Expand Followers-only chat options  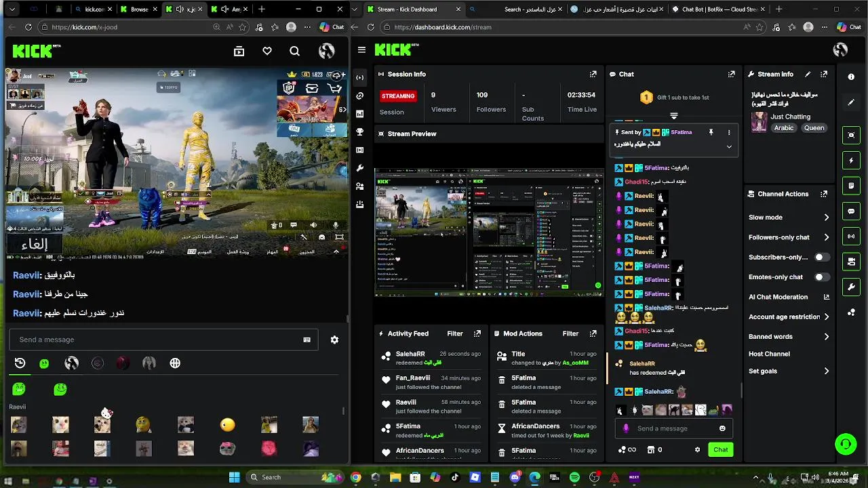click(826, 237)
